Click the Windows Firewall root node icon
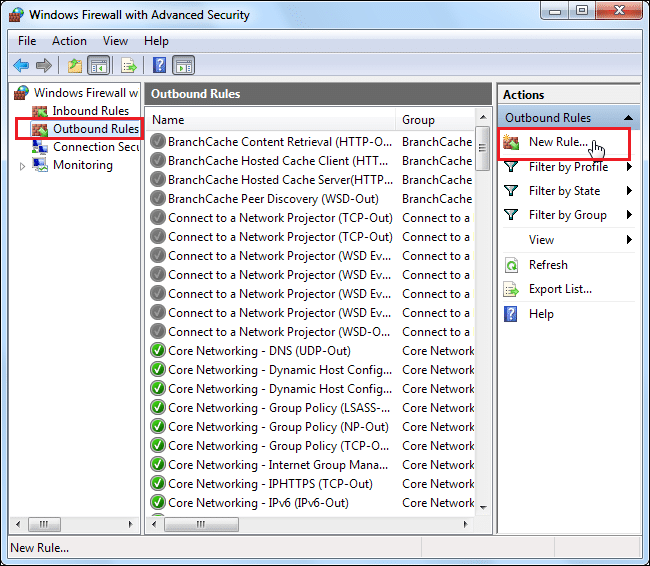 (x=22, y=93)
